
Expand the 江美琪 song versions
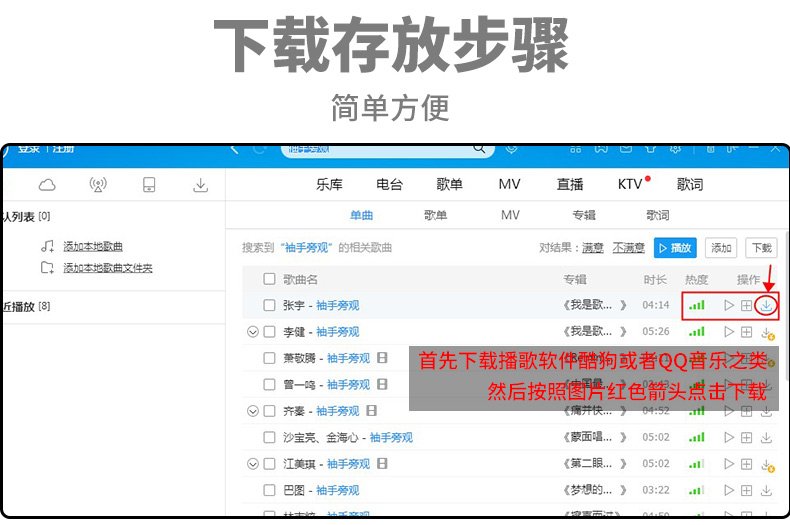click(252, 464)
